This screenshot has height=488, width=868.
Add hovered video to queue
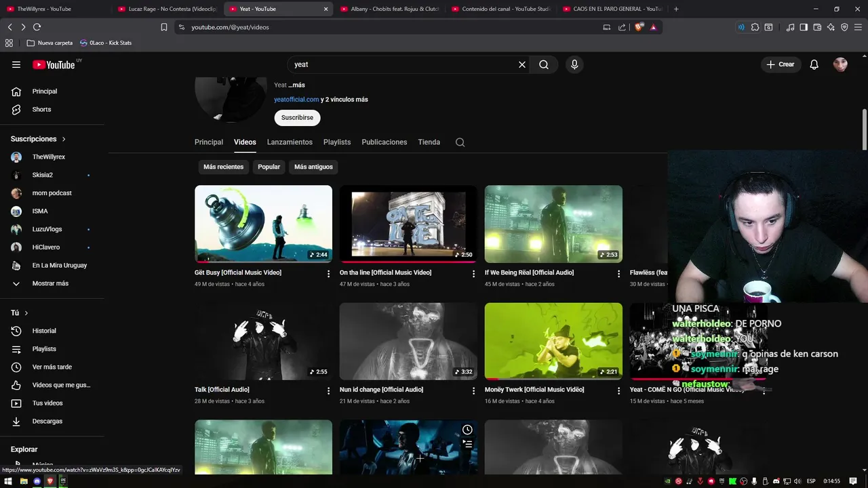[467, 444]
